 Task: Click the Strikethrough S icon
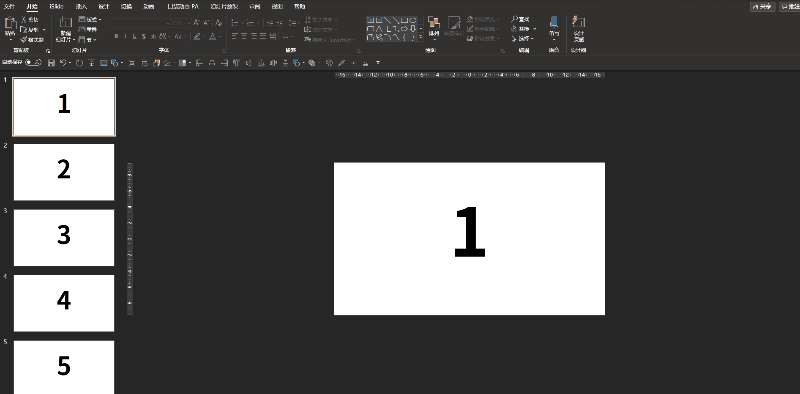[144, 36]
